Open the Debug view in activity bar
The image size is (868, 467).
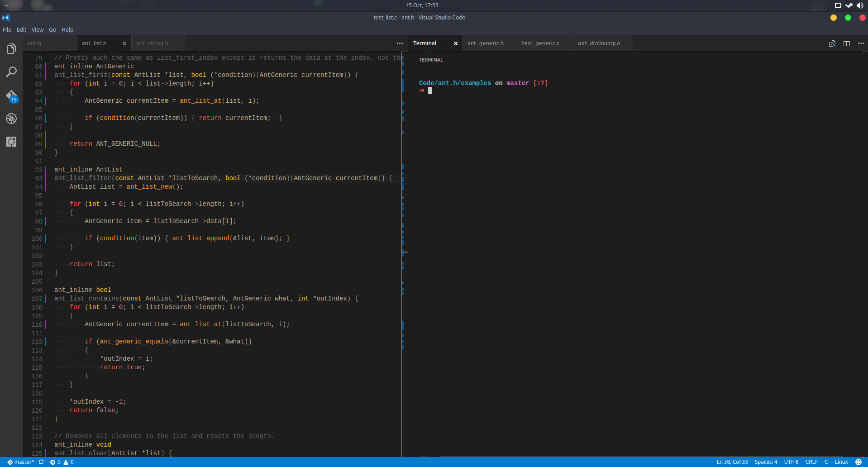click(x=11, y=119)
